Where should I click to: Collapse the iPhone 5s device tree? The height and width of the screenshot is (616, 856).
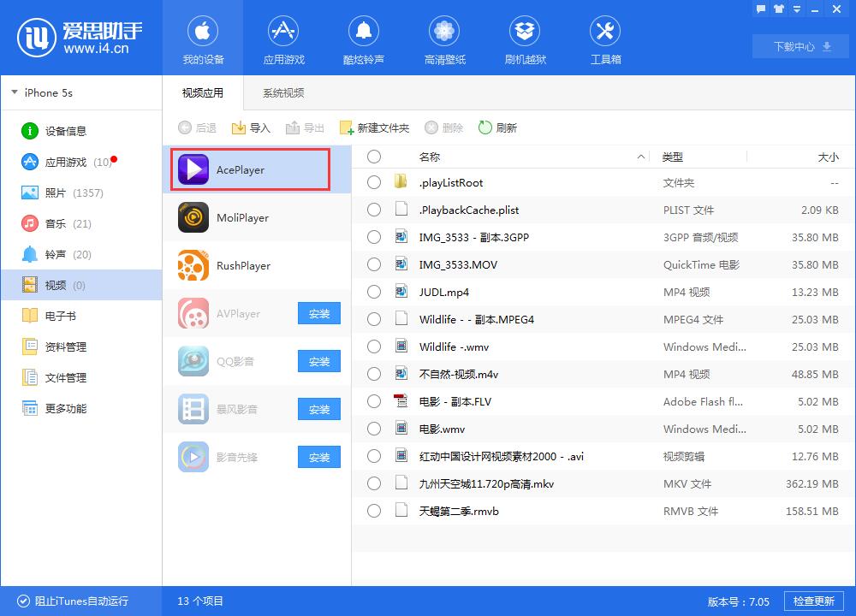[x=15, y=92]
